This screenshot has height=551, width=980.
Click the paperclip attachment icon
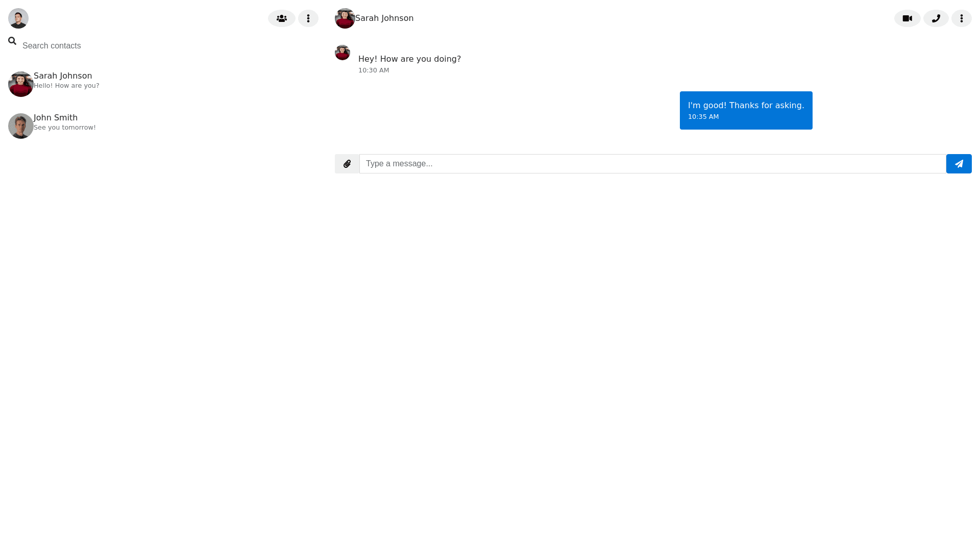point(347,164)
